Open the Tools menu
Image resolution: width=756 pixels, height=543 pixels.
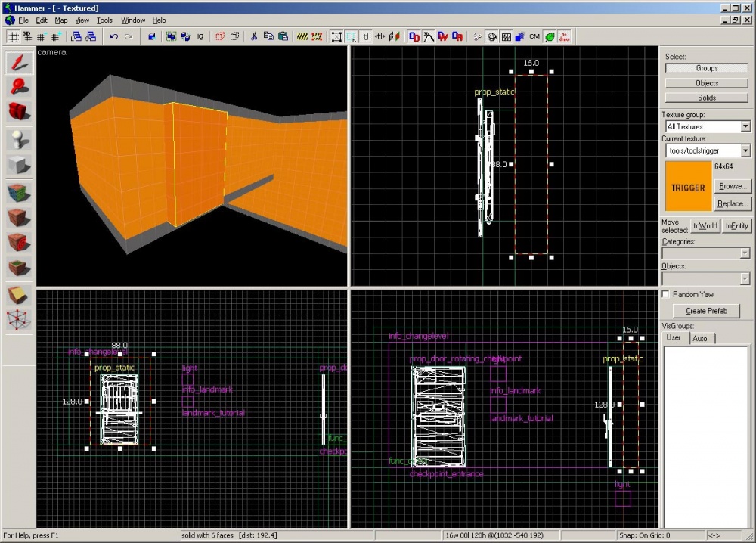coord(104,20)
